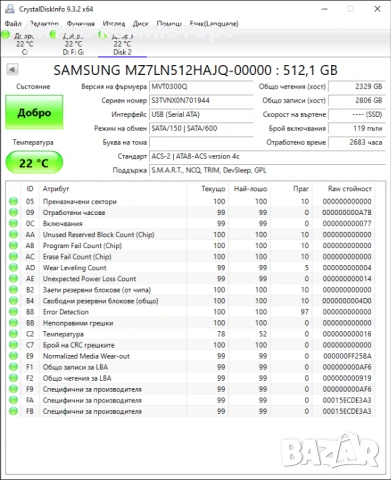Click the status circle of attribute C2
Viewport: 391px width, 480px height.
click(x=13, y=334)
